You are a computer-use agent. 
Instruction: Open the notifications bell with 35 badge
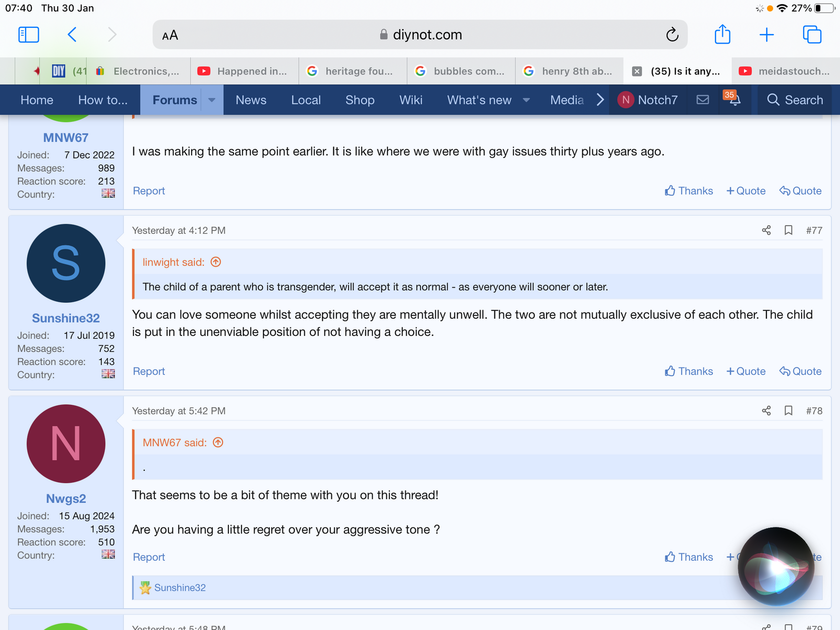(734, 100)
